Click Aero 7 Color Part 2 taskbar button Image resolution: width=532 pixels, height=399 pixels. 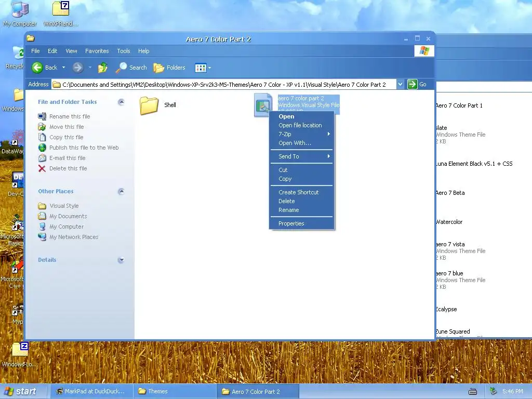coord(258,392)
